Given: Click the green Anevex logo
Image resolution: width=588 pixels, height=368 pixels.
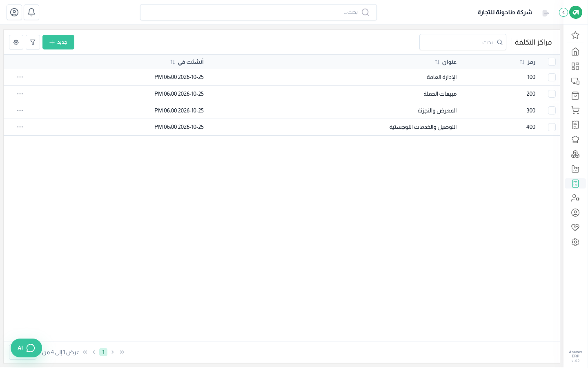Looking at the screenshot, I should pos(576,12).
